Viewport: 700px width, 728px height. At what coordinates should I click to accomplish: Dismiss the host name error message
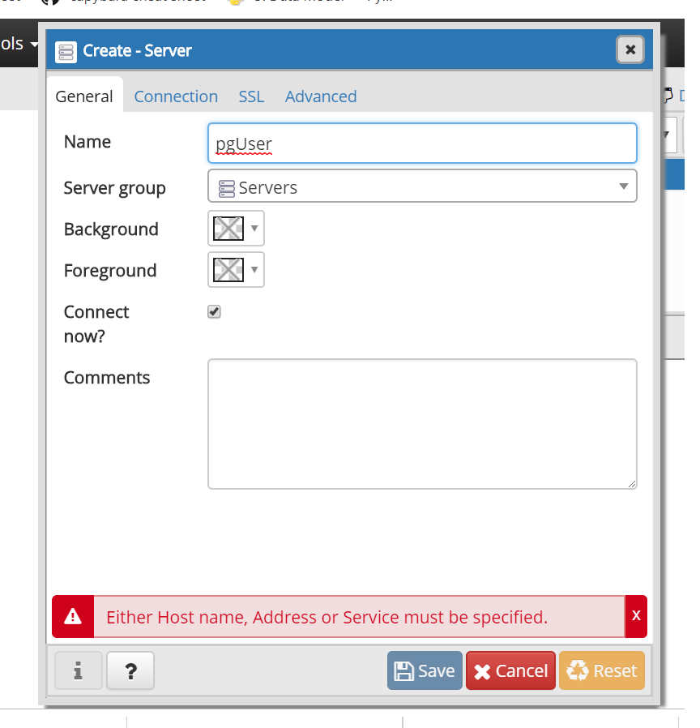pyautogui.click(x=636, y=616)
